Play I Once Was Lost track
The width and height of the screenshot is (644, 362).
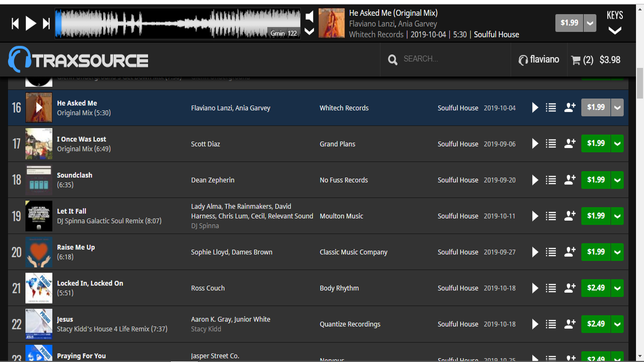(535, 143)
